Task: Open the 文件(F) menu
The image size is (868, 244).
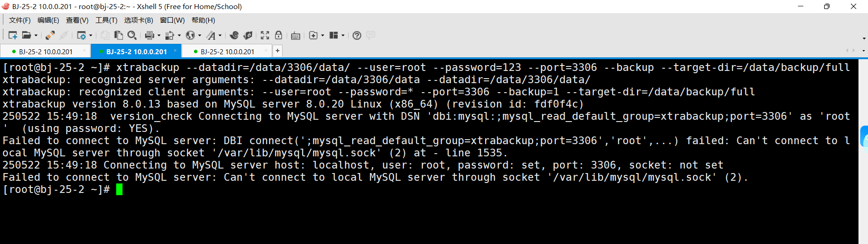Action: tap(20, 20)
